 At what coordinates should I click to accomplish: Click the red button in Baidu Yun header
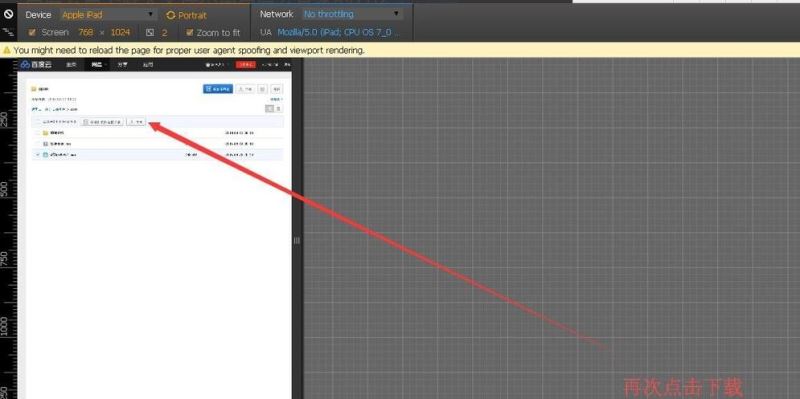[245, 65]
